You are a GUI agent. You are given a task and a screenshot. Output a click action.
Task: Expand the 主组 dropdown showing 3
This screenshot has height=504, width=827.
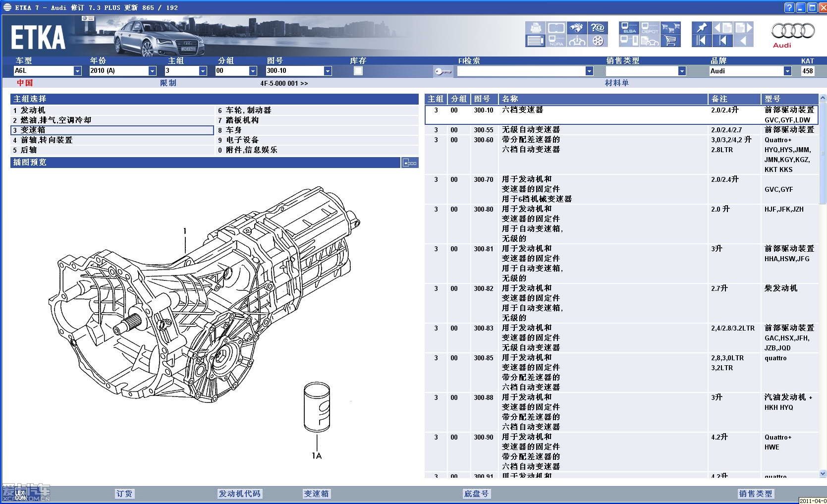[203, 71]
